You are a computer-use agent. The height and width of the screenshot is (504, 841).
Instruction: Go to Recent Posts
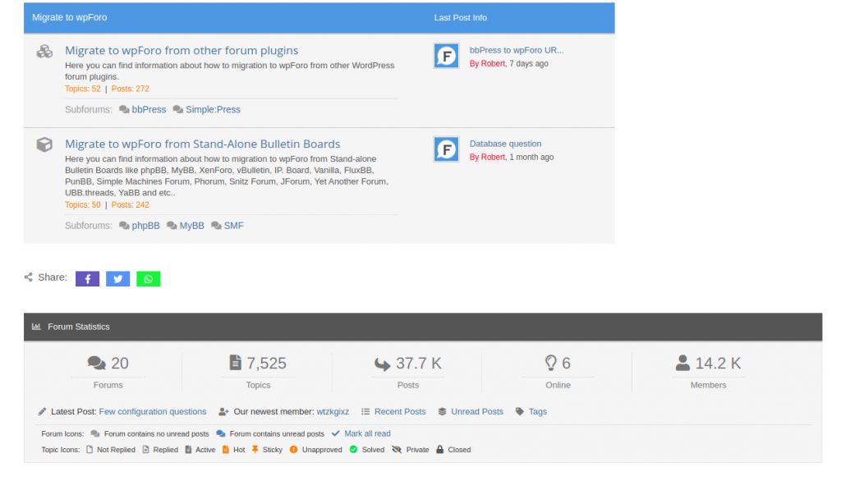[400, 412]
